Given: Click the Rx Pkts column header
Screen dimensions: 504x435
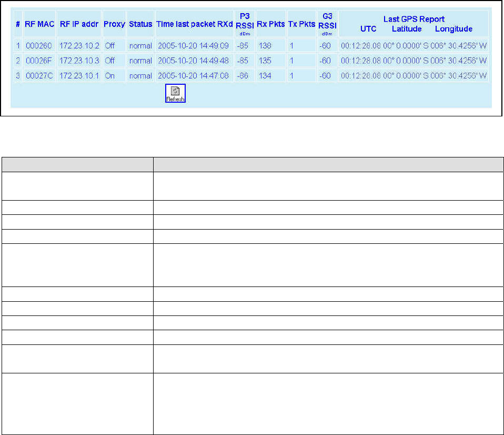Looking at the screenshot, I should pyautogui.click(x=270, y=24).
